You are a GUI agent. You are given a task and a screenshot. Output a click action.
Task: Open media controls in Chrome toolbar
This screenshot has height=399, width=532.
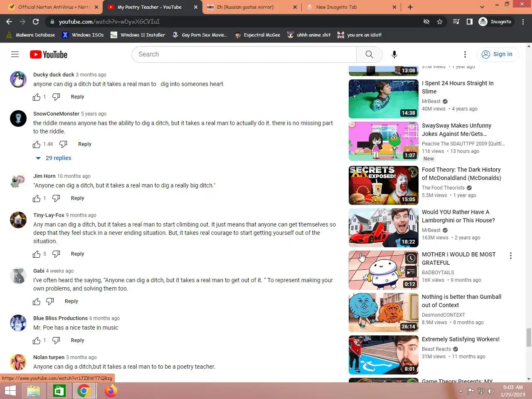(456, 22)
